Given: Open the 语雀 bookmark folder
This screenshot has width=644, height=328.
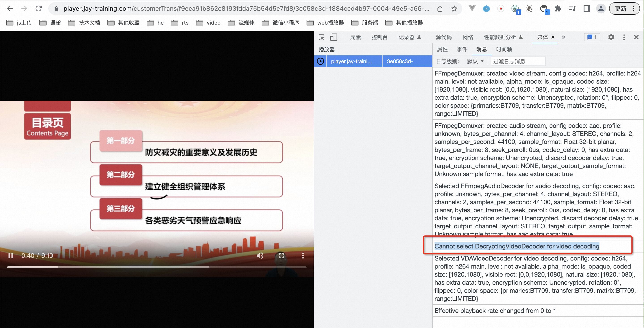Looking at the screenshot, I should click(50, 23).
